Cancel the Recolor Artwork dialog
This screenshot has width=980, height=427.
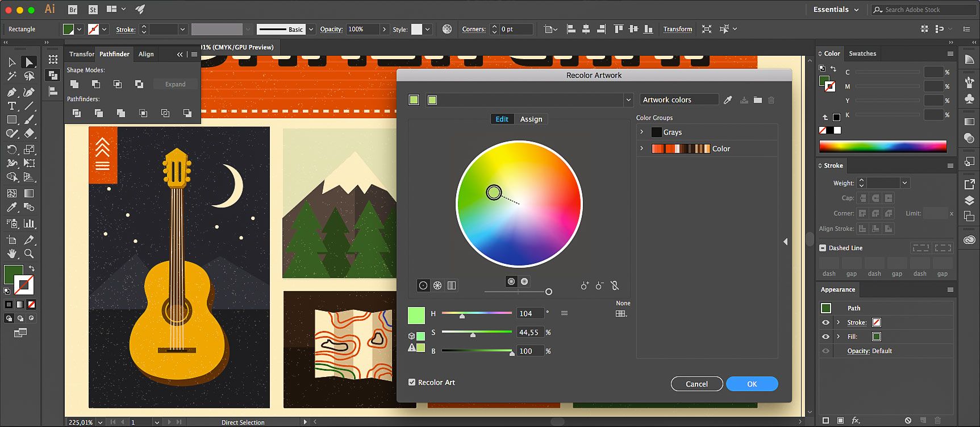tap(697, 384)
